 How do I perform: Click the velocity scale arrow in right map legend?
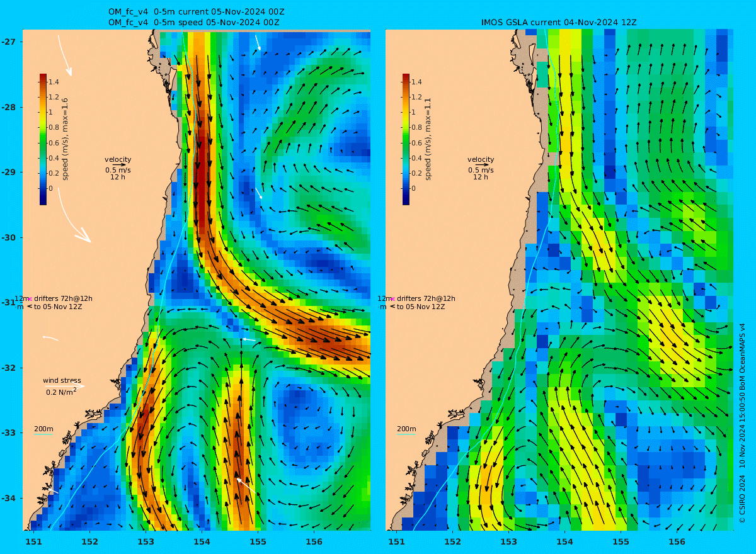click(481, 164)
